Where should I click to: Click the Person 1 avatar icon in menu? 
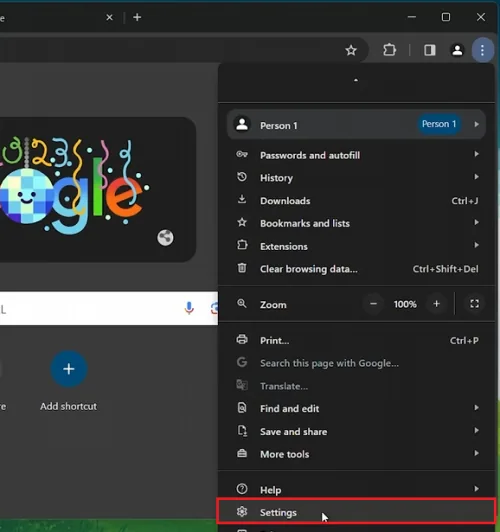(x=242, y=125)
